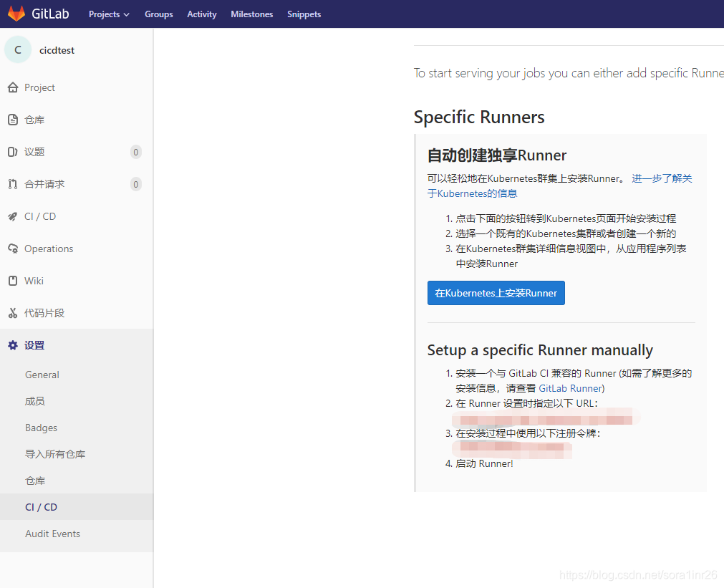
Task: Click the cicdtest project avatar
Action: pyautogui.click(x=18, y=50)
